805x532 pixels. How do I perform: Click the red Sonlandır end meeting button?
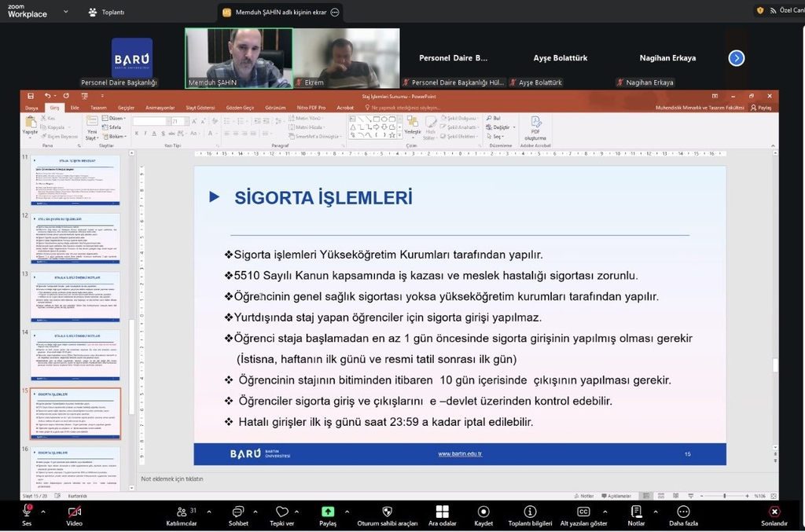[774, 512]
